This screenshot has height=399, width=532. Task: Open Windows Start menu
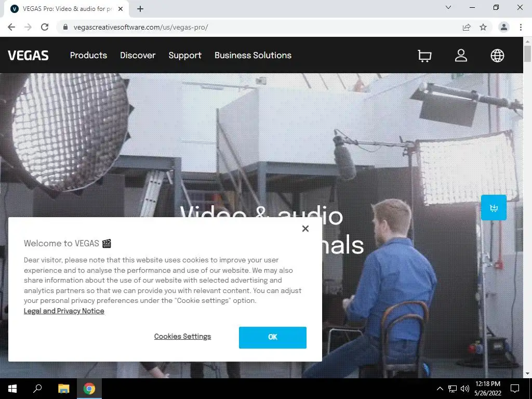click(x=12, y=389)
